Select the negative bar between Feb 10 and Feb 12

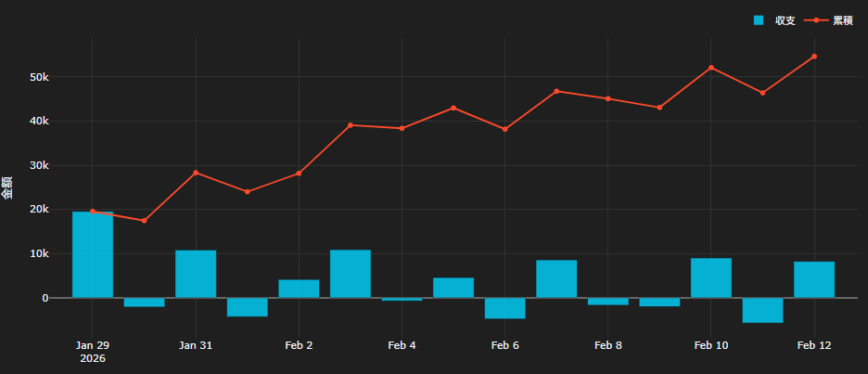pyautogui.click(x=763, y=310)
